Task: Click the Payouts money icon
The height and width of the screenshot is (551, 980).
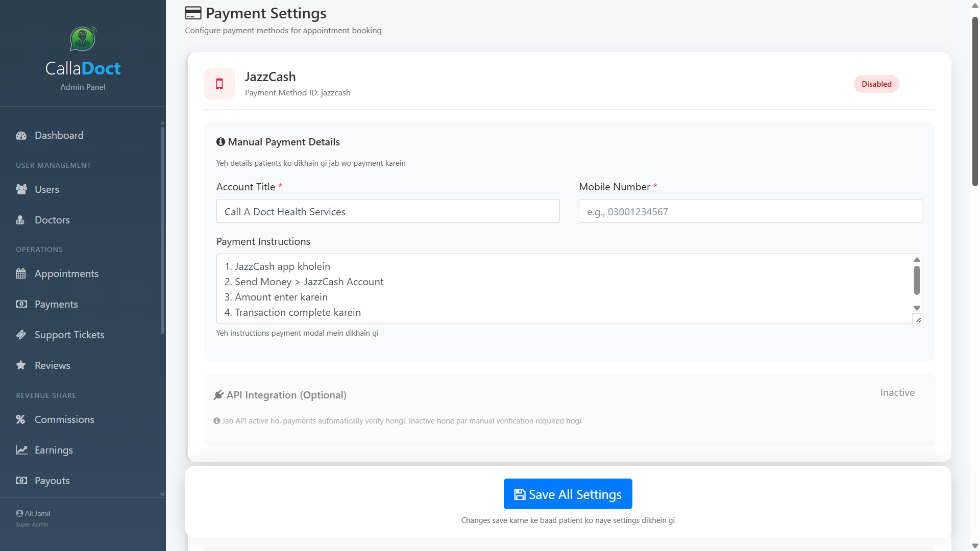Action: (21, 481)
